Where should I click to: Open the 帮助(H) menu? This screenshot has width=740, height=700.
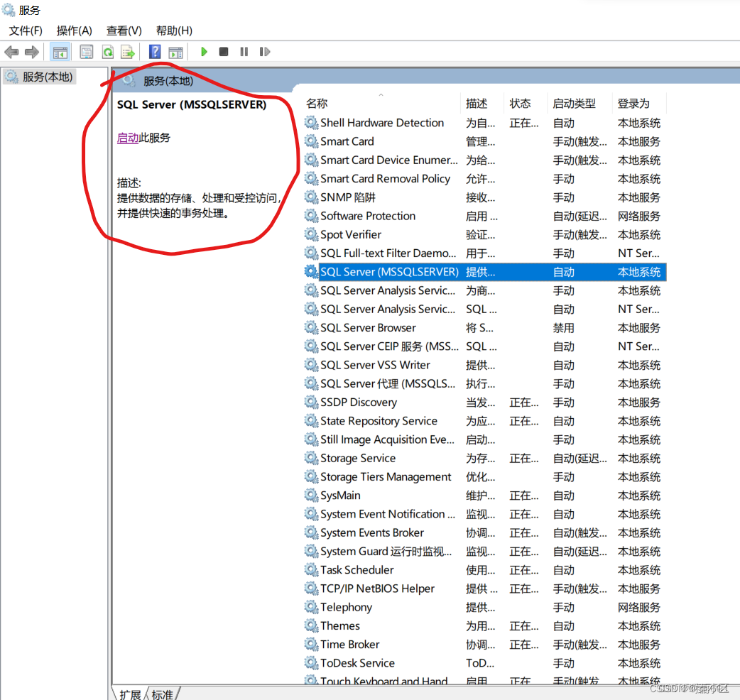(x=174, y=31)
